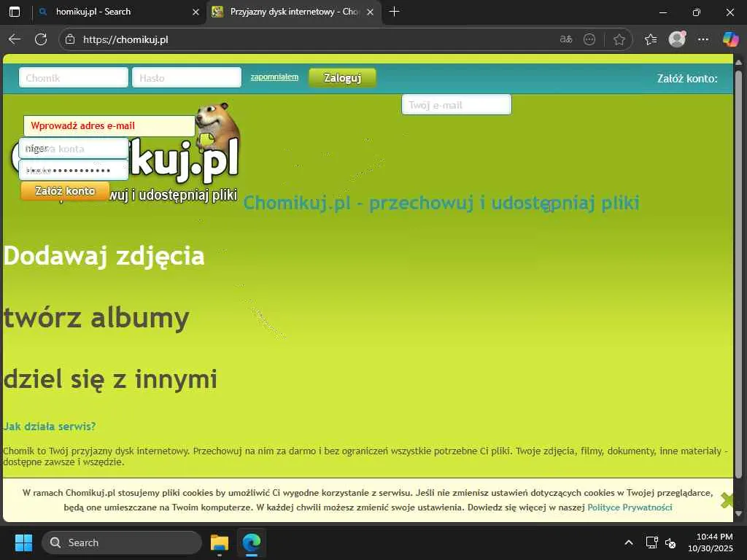Click the Załóż konto button

click(65, 191)
